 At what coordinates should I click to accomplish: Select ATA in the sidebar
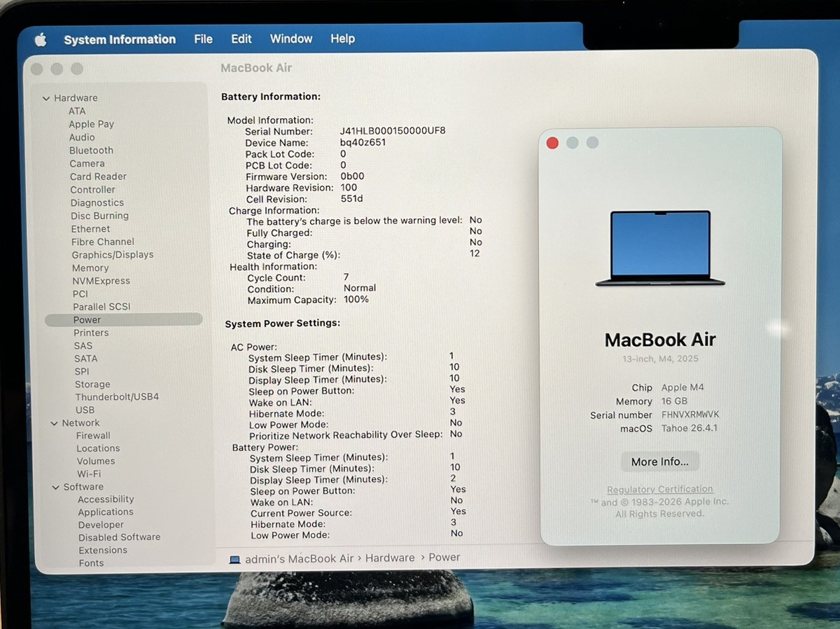click(77, 111)
